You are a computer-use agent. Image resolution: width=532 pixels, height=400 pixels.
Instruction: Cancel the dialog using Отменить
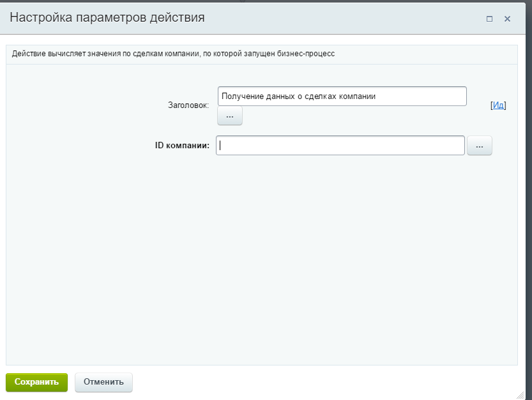coord(103,382)
